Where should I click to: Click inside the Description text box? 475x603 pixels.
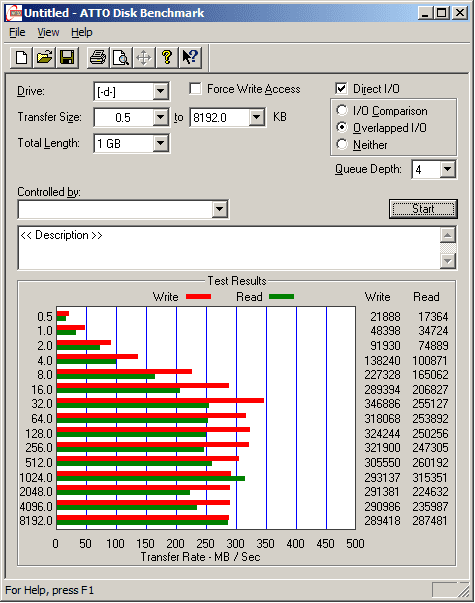229,248
